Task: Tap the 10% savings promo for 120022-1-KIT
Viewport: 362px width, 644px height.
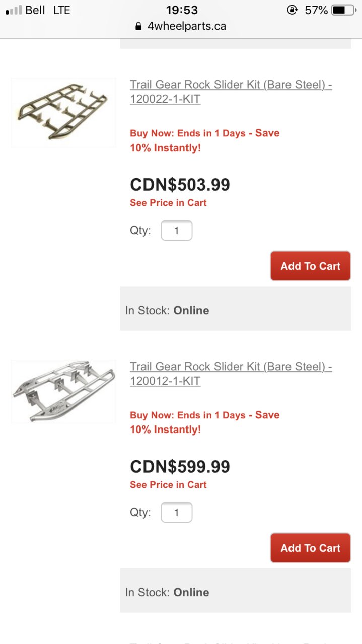Action: [204, 140]
